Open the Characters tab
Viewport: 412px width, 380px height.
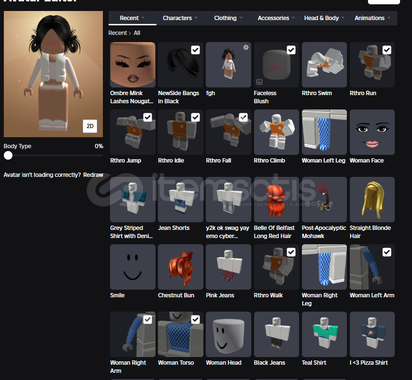coord(180,18)
